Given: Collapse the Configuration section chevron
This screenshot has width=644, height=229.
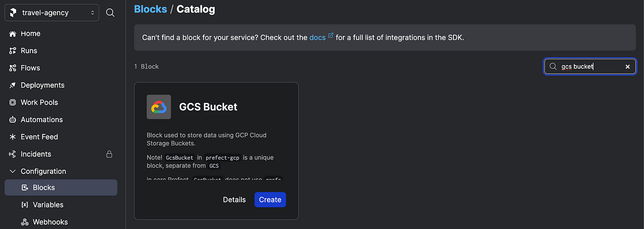Looking at the screenshot, I should pos(13,171).
